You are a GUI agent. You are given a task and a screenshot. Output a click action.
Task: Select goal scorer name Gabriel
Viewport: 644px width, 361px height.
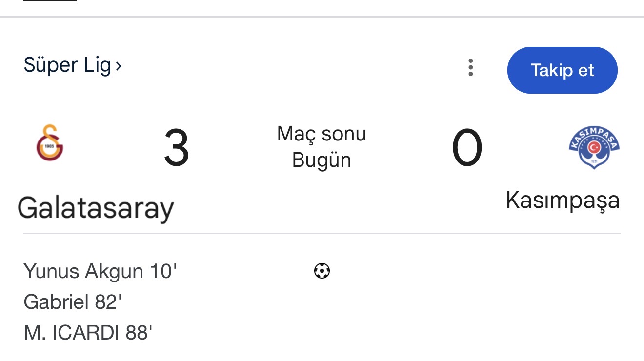tap(56, 302)
